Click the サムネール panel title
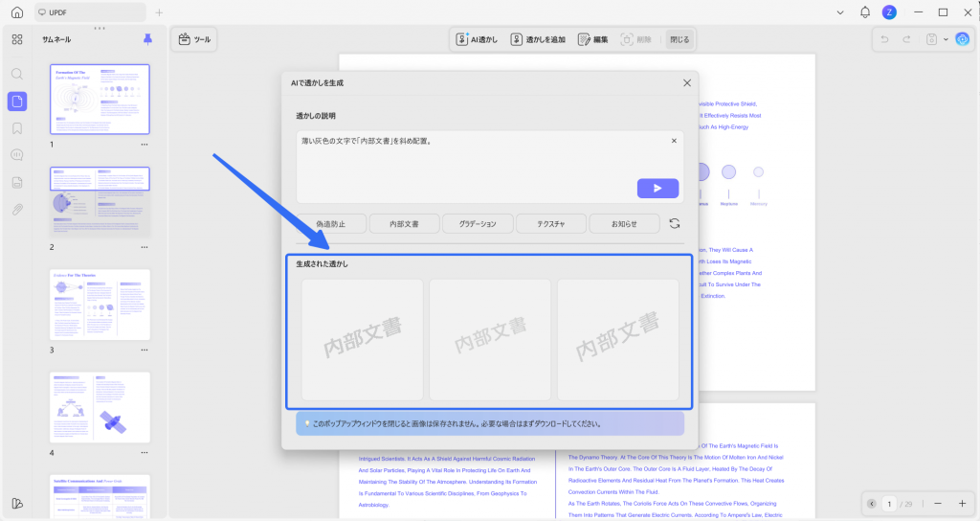This screenshot has width=980, height=521. [x=56, y=39]
